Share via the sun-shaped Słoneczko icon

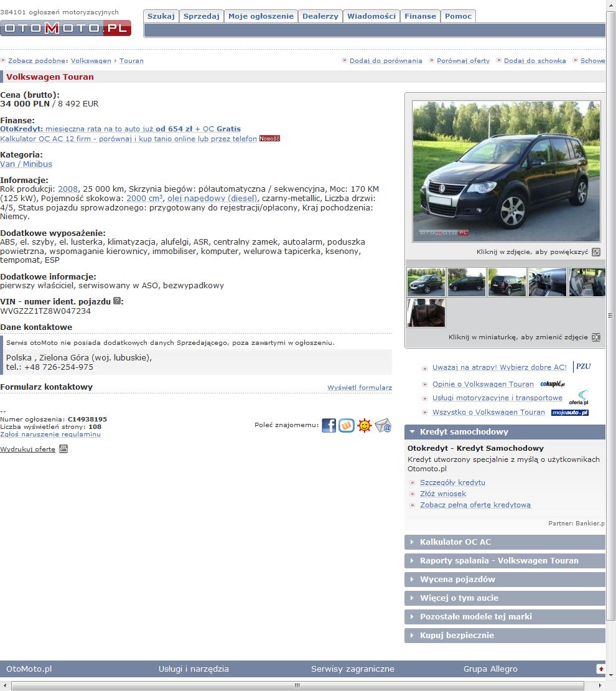click(365, 425)
